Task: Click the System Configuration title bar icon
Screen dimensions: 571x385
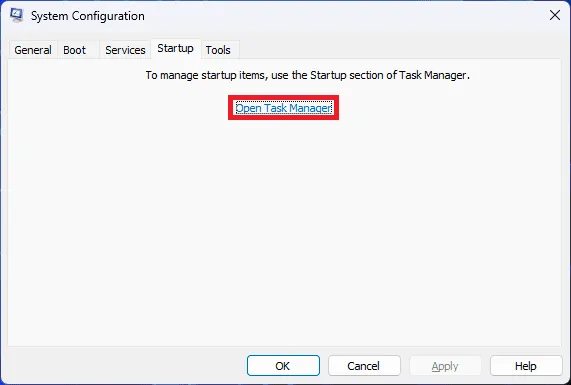Action: pyautogui.click(x=17, y=15)
